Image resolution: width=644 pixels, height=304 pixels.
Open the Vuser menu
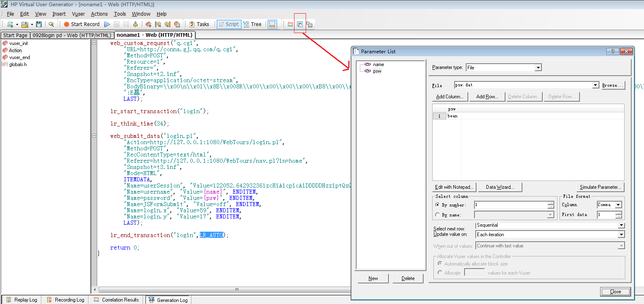78,14
